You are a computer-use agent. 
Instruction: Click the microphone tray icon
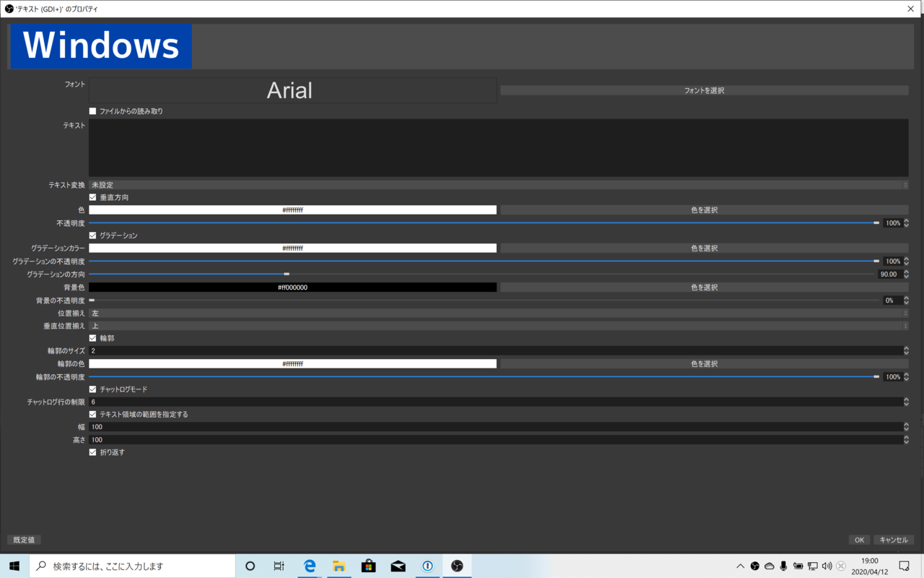pos(783,566)
